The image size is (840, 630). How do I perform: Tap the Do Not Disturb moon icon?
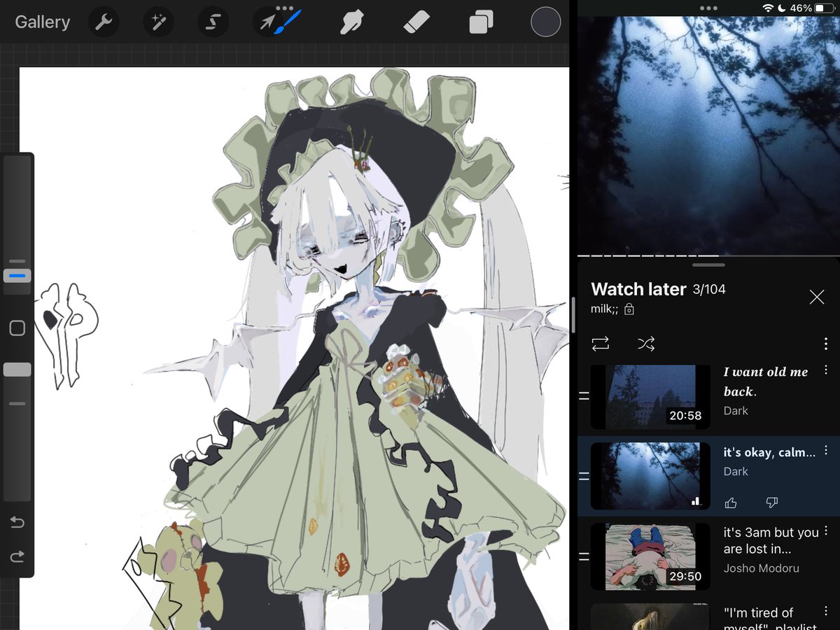tap(781, 8)
